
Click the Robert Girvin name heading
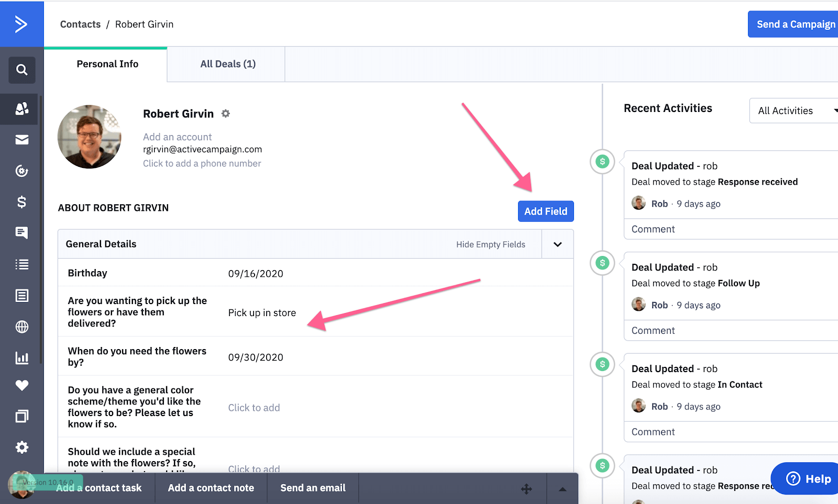click(179, 114)
